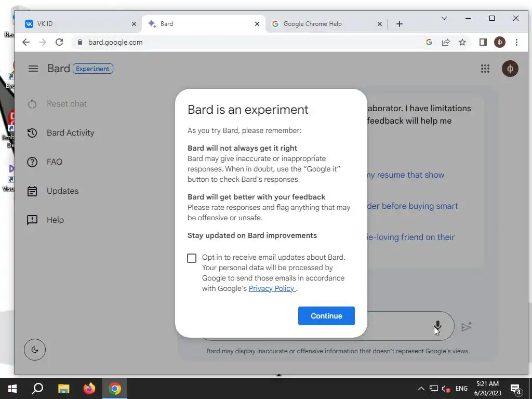Open the taskbar clock and date
532x399 pixels.
tap(487, 389)
